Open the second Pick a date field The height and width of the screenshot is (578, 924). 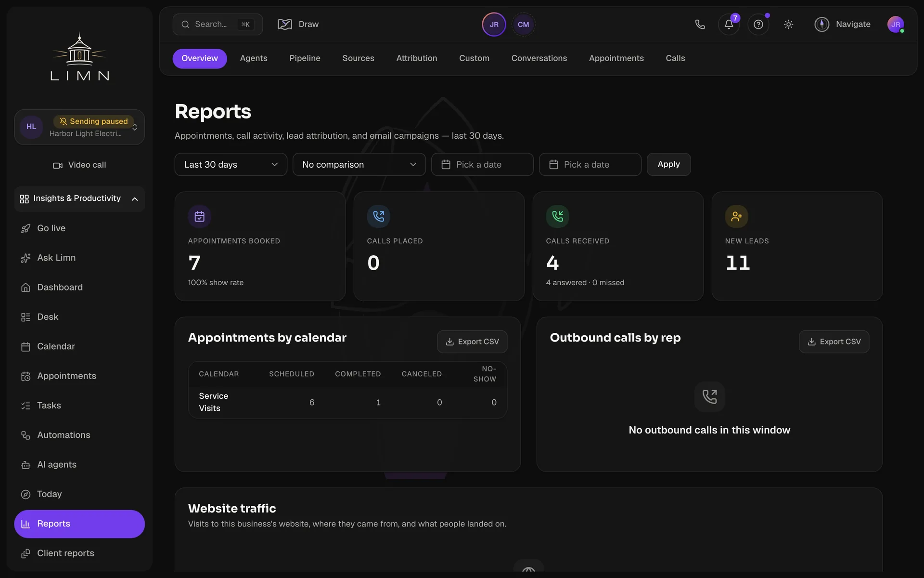click(590, 165)
